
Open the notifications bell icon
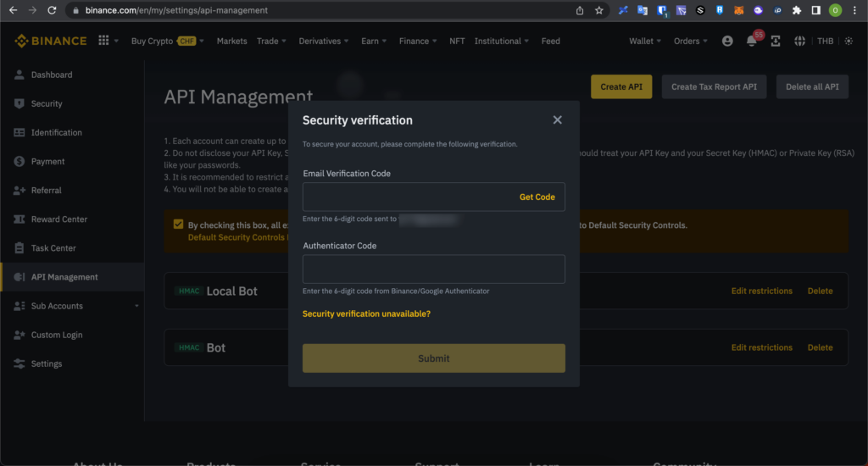752,41
